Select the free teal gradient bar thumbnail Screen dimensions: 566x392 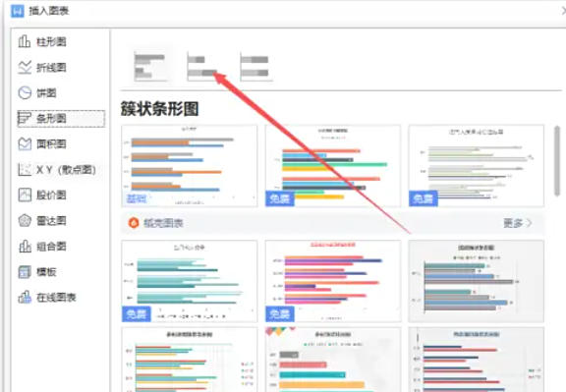190,281
